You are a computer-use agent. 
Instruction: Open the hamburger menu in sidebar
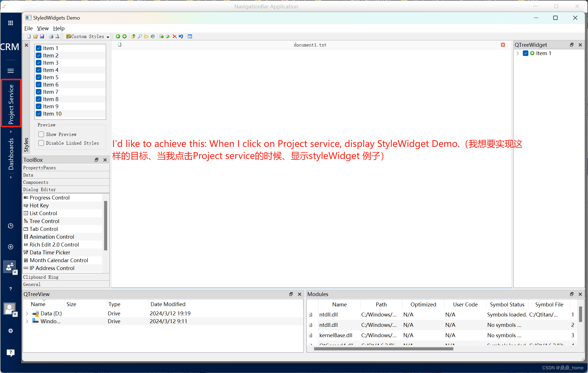coord(11,71)
